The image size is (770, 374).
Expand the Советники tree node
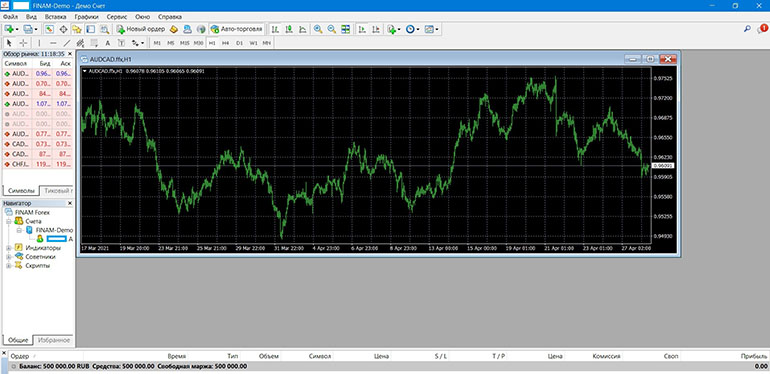point(8,256)
